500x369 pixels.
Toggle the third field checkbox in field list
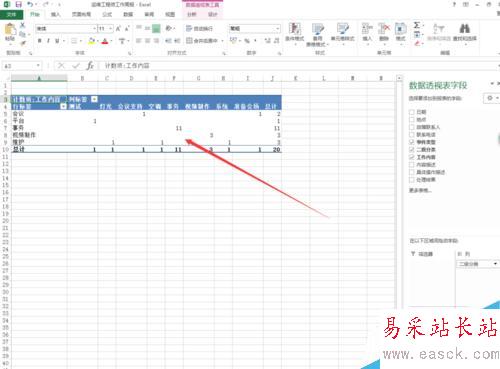coord(412,127)
